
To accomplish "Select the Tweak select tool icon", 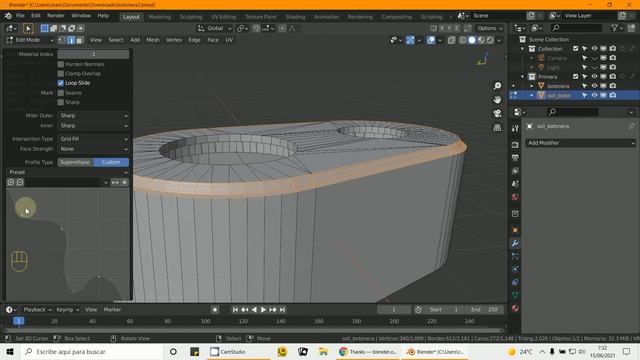I will 28,28.
